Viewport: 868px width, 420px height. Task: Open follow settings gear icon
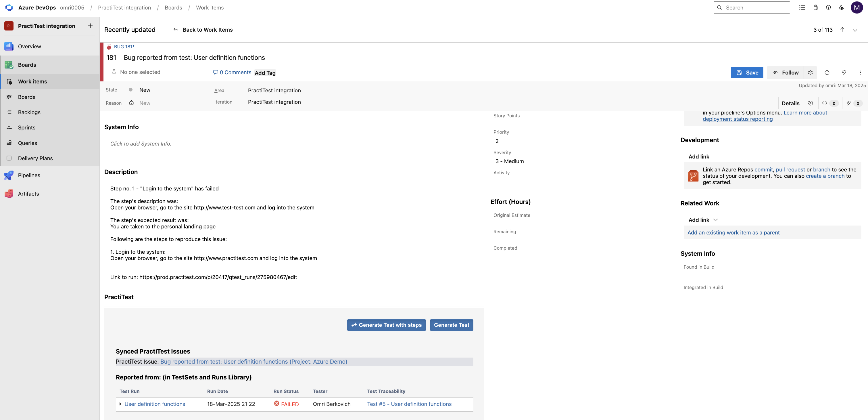click(811, 72)
